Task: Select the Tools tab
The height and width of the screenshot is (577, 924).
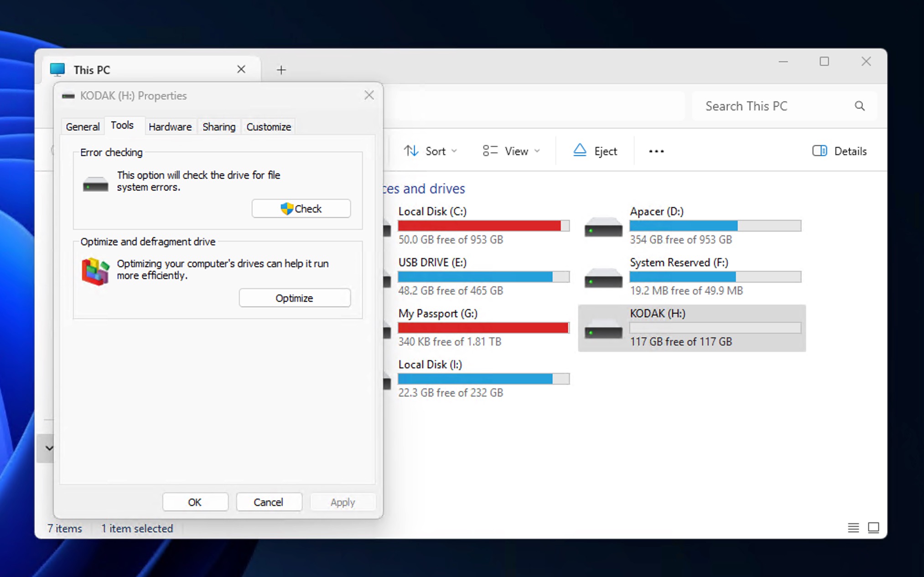Action: 122,125
